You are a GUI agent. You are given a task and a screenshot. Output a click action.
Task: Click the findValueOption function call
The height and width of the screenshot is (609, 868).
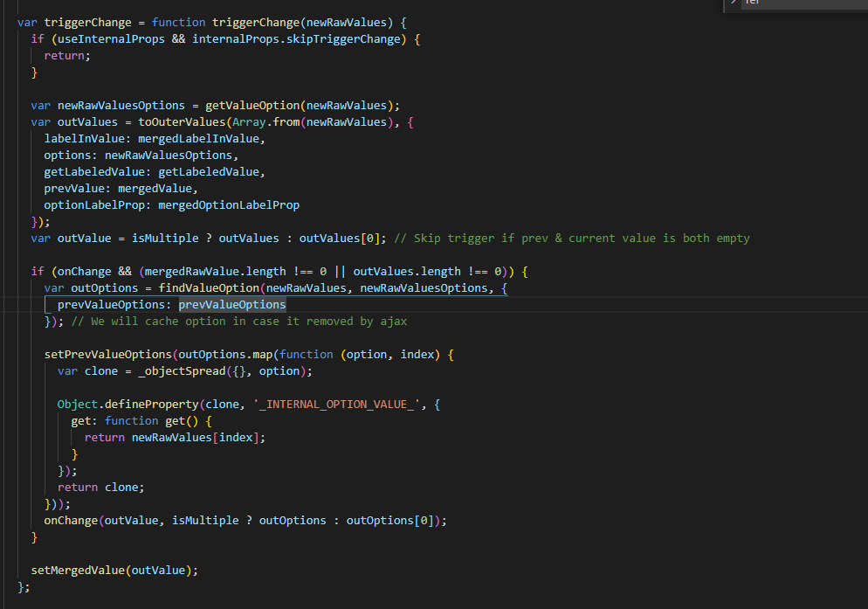pyautogui.click(x=209, y=288)
